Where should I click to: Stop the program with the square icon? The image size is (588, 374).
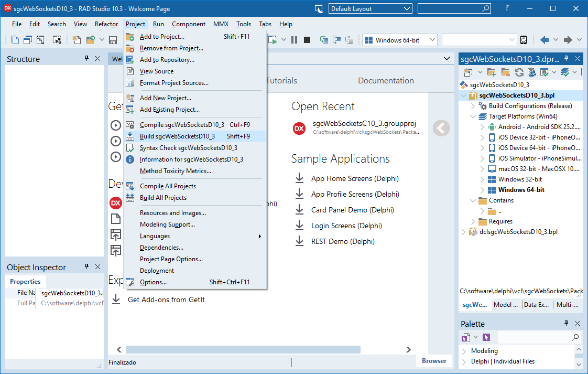pyautogui.click(x=307, y=40)
